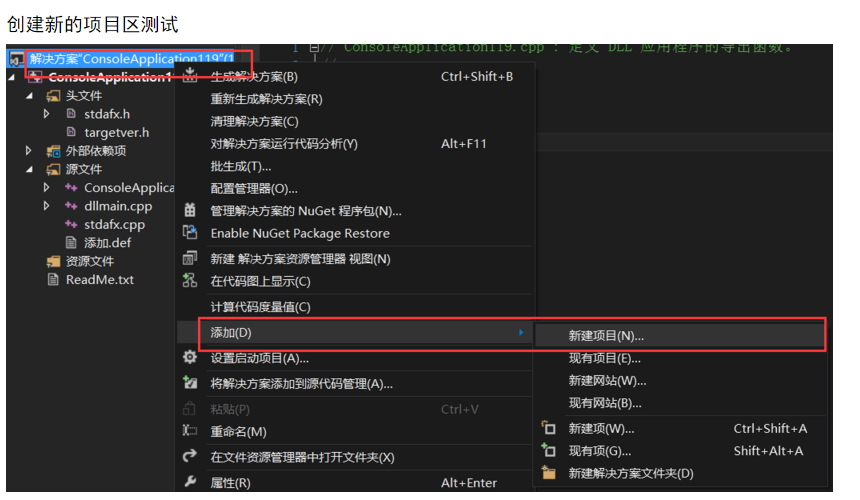Screen dimensions: 860x500
Task: Select 对解决方案运行代码分析(Y)
Action: [284, 144]
